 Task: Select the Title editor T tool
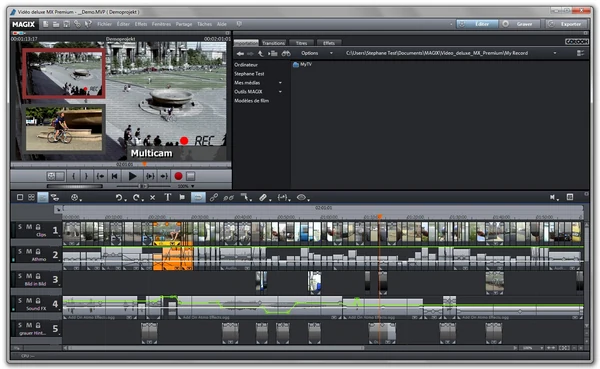[168, 197]
